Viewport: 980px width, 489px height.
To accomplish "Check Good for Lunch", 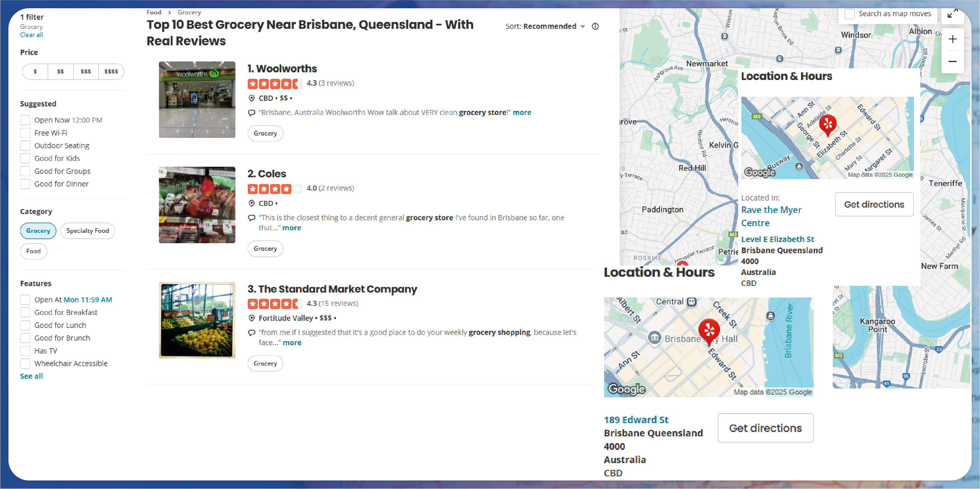I will (x=25, y=326).
